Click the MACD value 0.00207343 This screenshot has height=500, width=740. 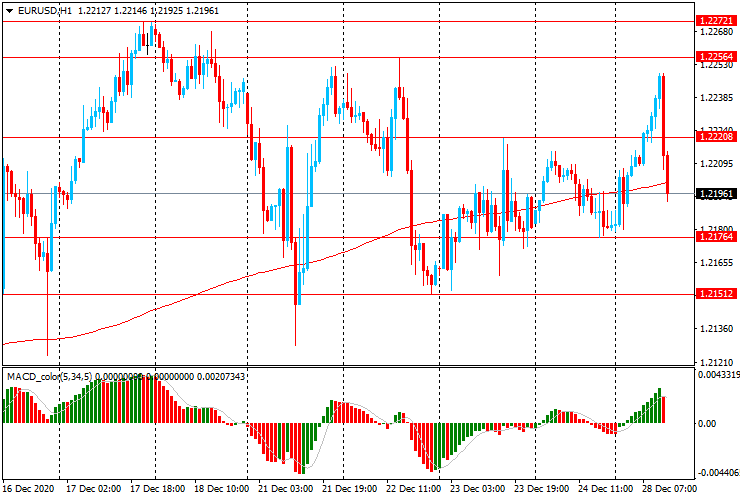pos(220,377)
